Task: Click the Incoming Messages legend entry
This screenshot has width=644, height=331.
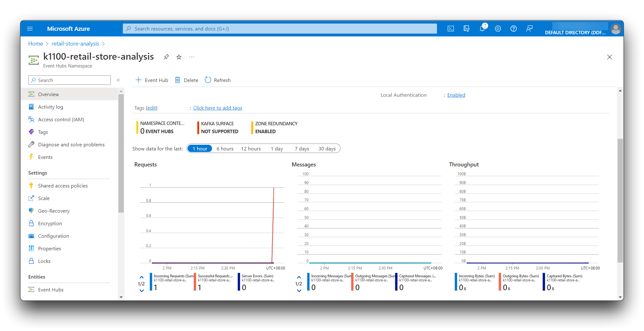Action: coord(329,282)
